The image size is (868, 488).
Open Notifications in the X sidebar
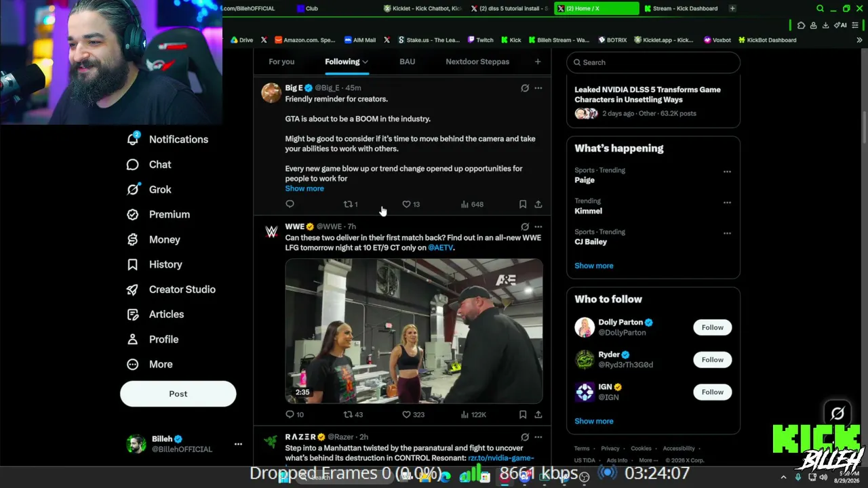point(167,140)
